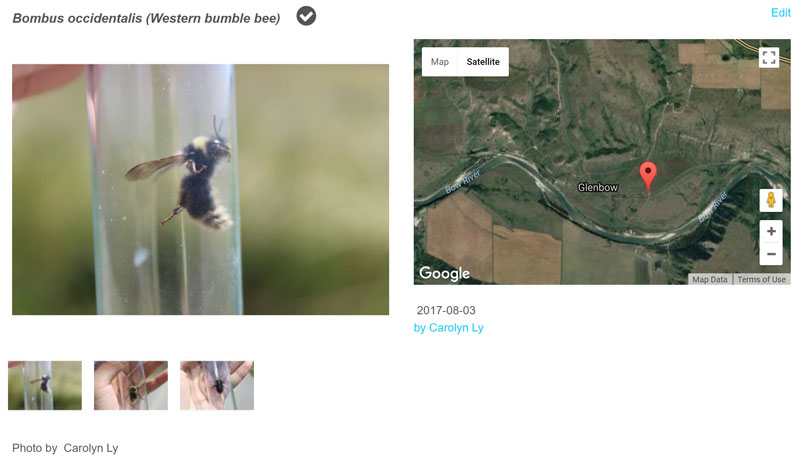Open the Terms of Use link
Image resolution: width=800 pixels, height=466 pixels.
[x=761, y=280]
